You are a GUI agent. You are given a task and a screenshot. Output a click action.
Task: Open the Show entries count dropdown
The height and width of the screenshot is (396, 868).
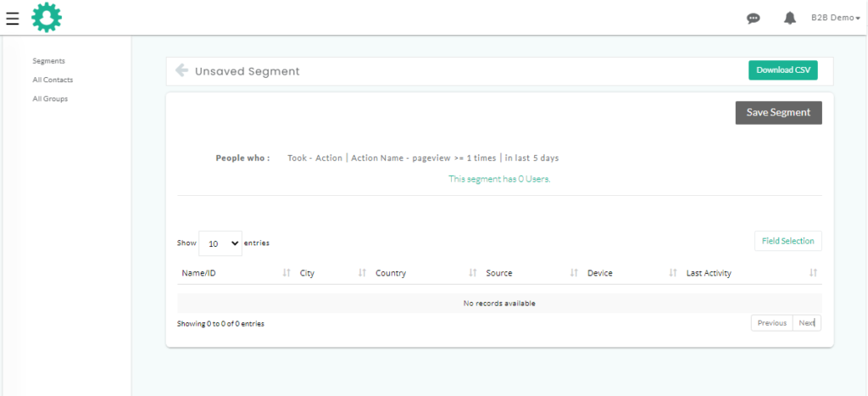point(220,243)
